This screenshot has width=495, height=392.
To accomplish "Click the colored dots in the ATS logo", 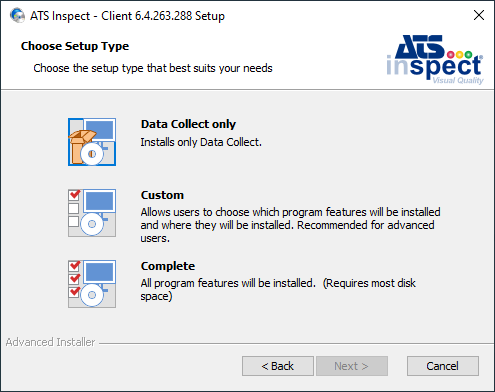I will 460,54.
